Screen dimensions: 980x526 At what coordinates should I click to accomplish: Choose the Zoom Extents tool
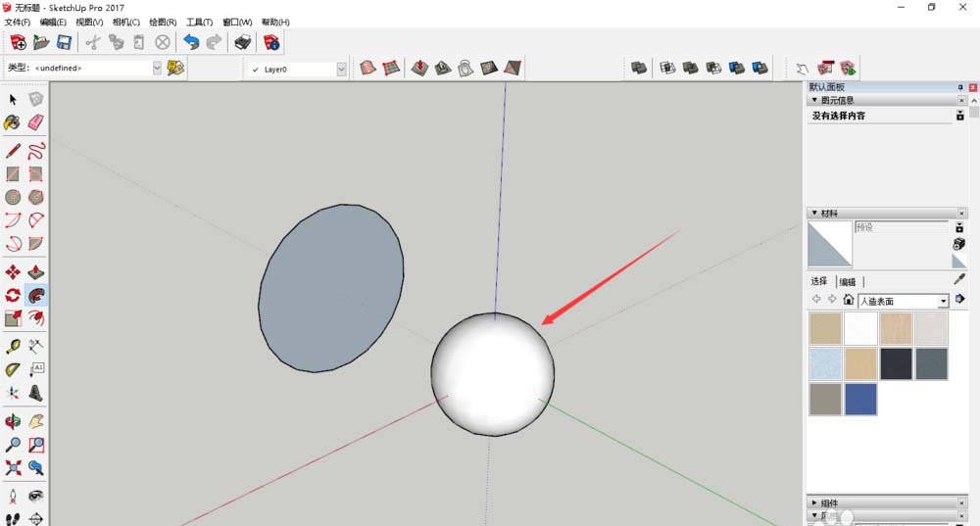tap(13, 468)
